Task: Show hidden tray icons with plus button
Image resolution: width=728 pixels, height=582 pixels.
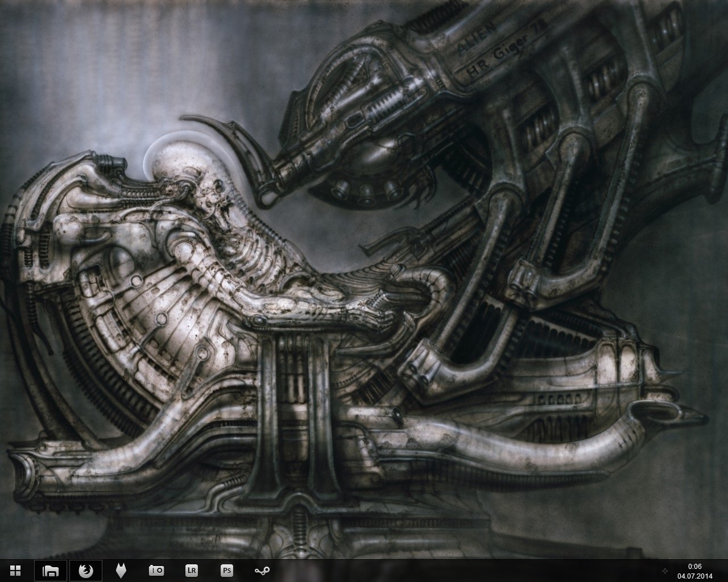Action: (665, 570)
